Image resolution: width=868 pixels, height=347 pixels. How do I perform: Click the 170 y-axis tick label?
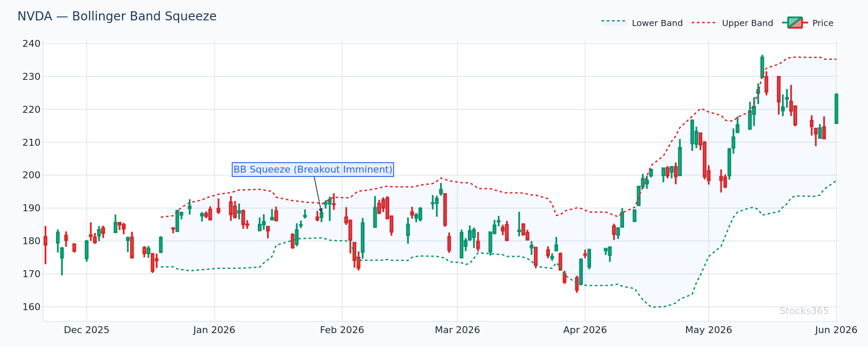pos(31,274)
